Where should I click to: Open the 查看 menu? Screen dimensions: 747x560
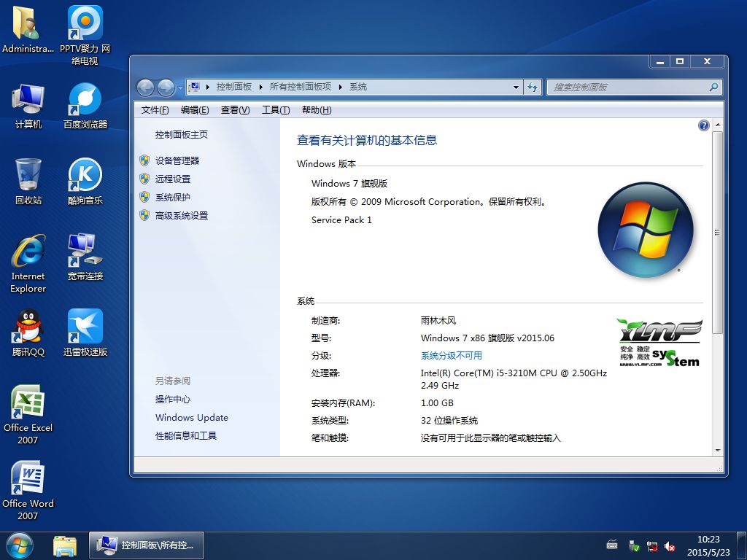[235, 110]
